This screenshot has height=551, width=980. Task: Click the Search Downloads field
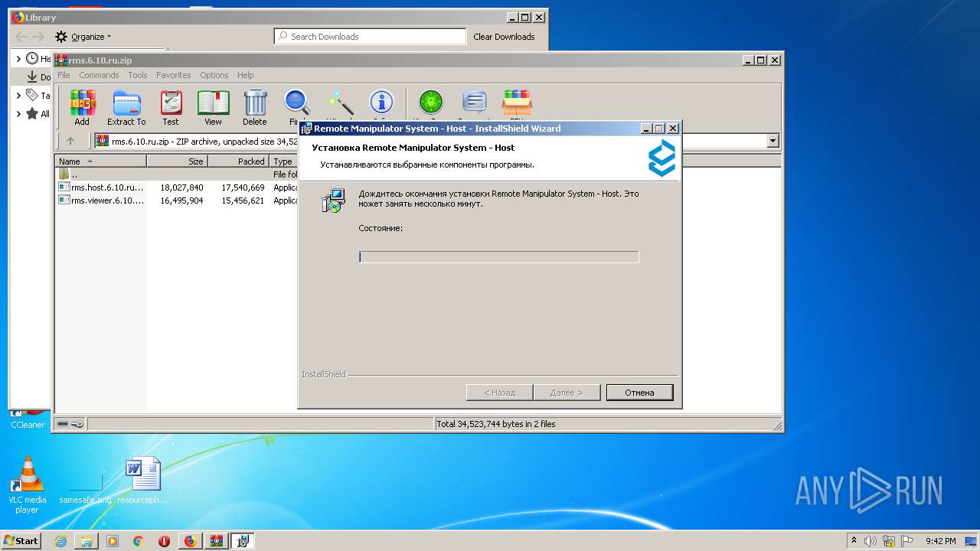coord(370,36)
